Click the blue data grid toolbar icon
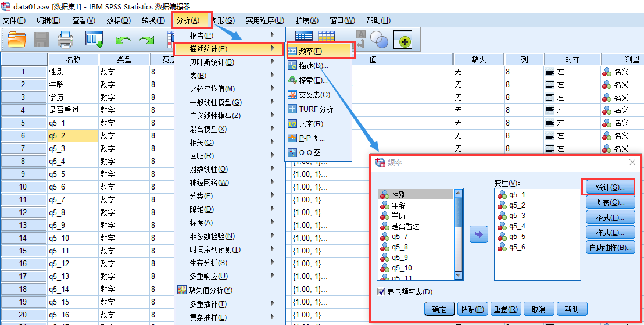This screenshot has width=644, height=325. 304,35
